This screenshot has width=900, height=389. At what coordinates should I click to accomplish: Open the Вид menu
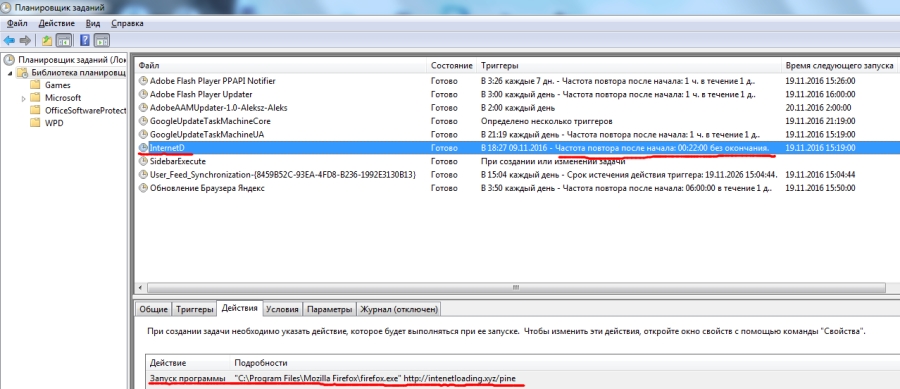(x=92, y=24)
